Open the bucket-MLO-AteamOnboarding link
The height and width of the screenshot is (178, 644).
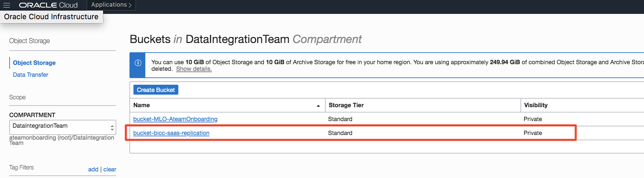175,119
